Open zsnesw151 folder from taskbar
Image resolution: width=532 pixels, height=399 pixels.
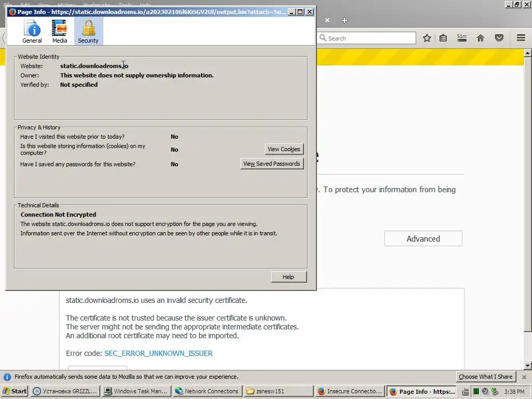pyautogui.click(x=278, y=391)
